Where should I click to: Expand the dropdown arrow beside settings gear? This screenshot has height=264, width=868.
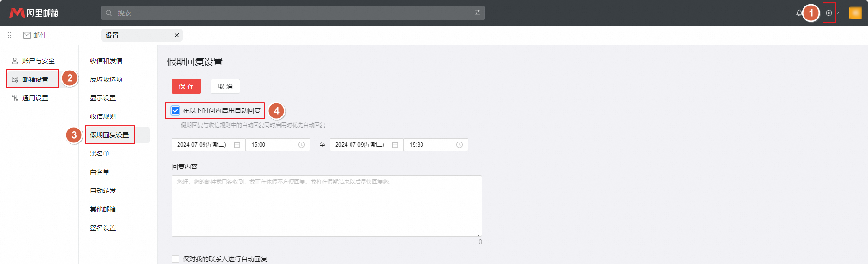click(x=837, y=13)
